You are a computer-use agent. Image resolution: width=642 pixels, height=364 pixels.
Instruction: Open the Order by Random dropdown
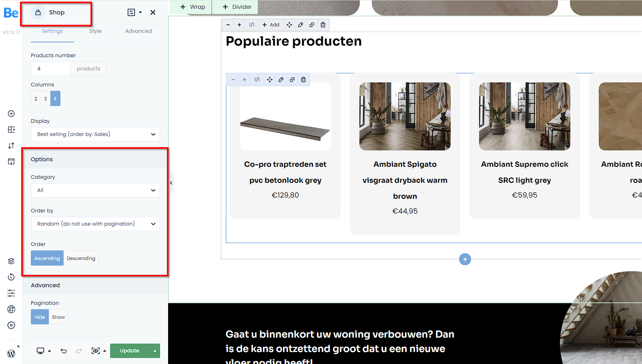pos(95,224)
